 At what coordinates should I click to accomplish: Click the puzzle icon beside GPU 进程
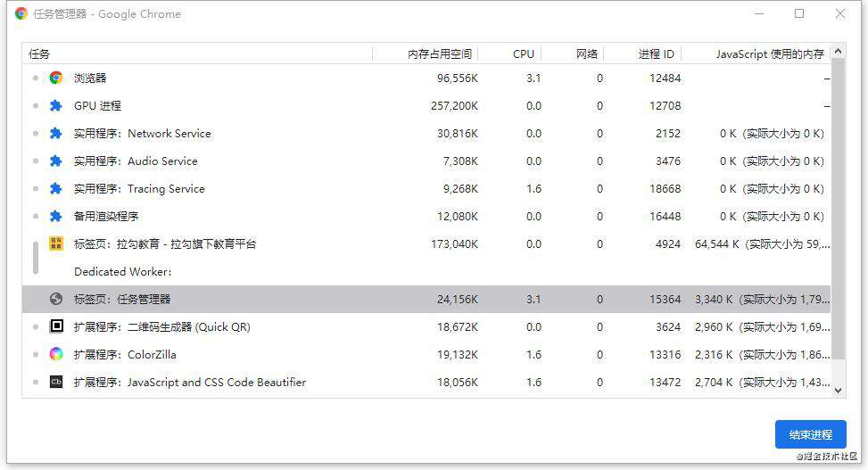(56, 106)
